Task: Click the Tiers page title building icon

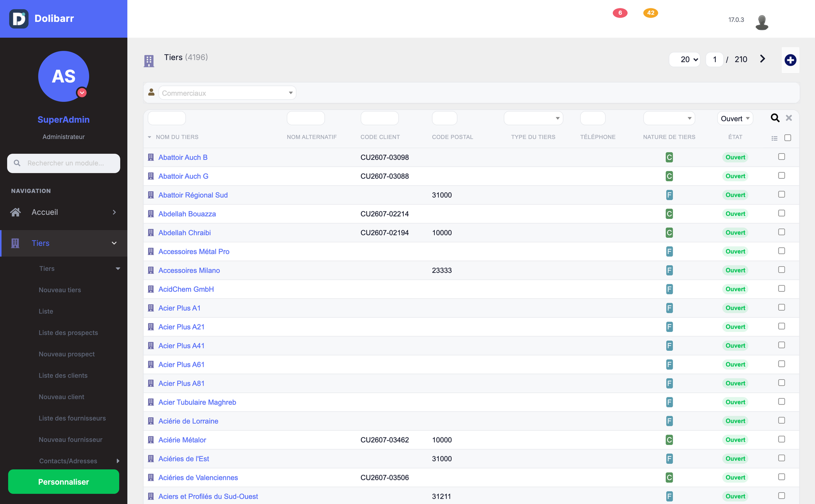Action: (x=149, y=61)
